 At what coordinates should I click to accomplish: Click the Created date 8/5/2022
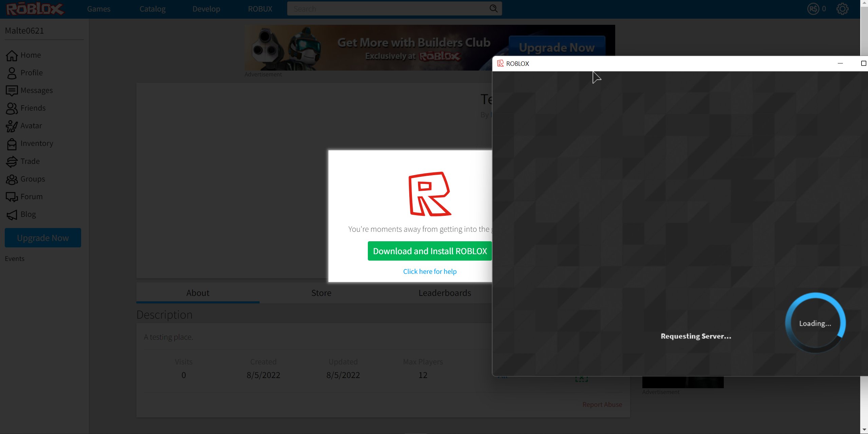(x=263, y=375)
